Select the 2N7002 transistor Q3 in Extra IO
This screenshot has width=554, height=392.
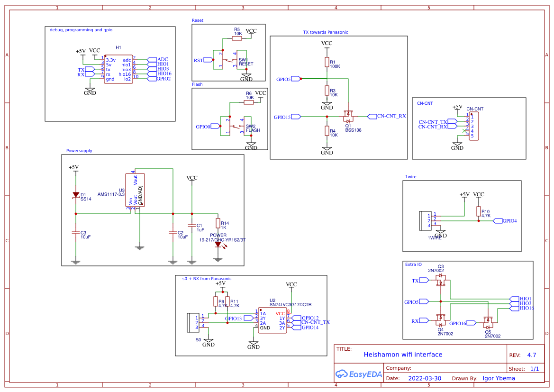(x=441, y=280)
